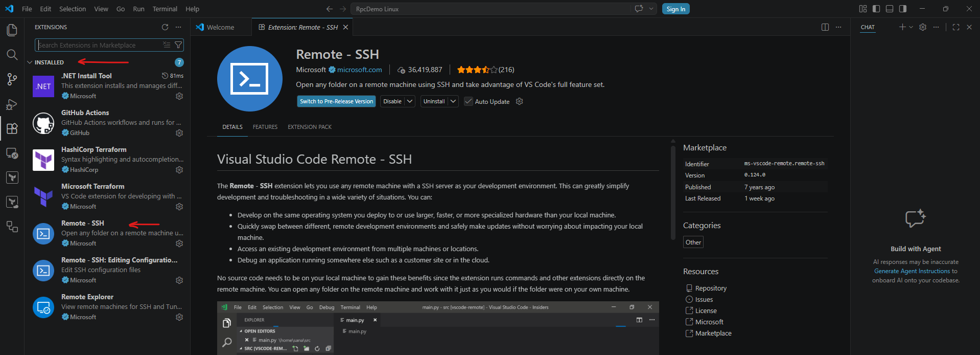This screenshot has width=980, height=355.
Task: Open manage gear for Microsoft Terraform
Action: click(179, 207)
